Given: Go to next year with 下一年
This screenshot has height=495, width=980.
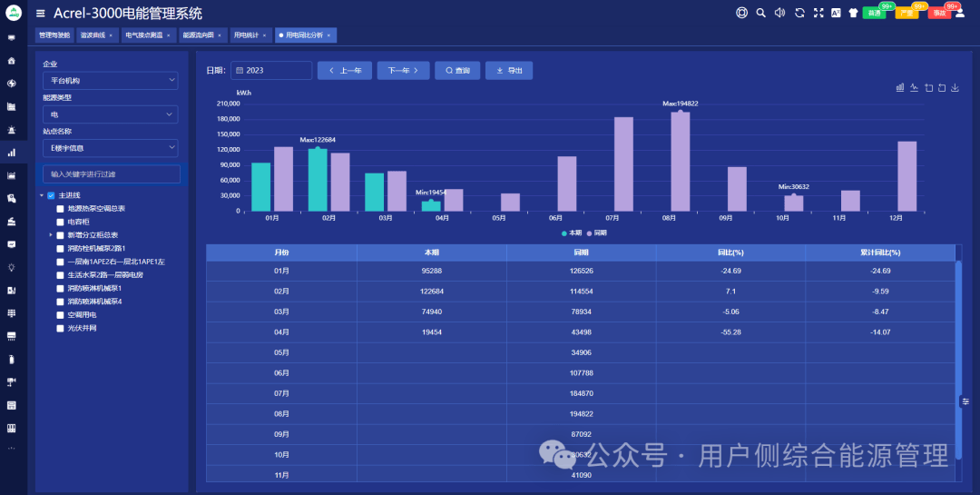Looking at the screenshot, I should 403,71.
